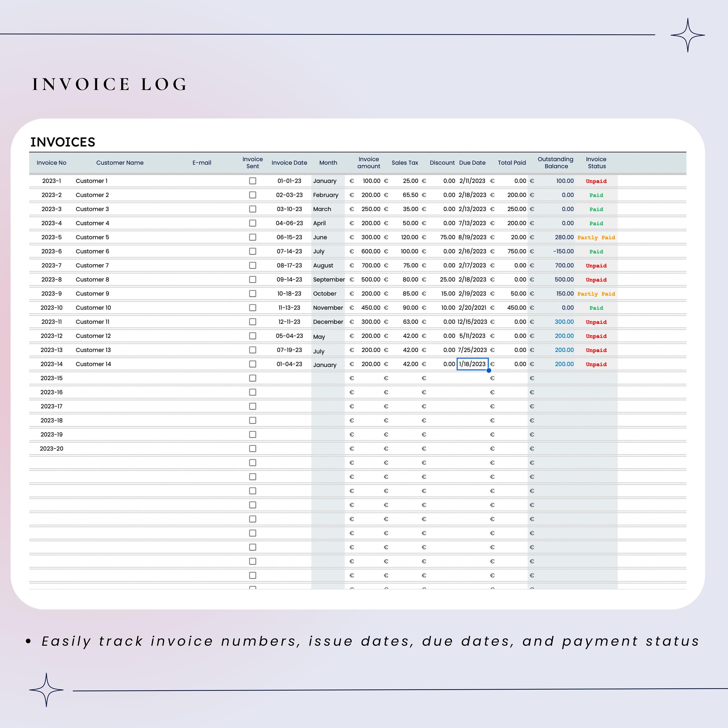
Task: Select the Invoice Status column header
Action: [596, 162]
